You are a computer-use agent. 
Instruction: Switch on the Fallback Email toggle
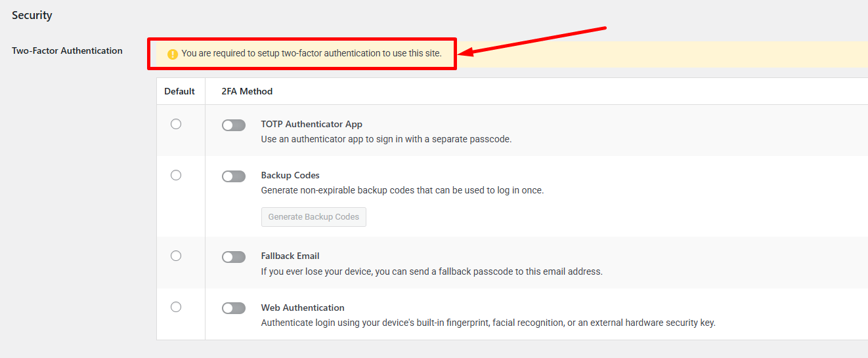(x=234, y=257)
